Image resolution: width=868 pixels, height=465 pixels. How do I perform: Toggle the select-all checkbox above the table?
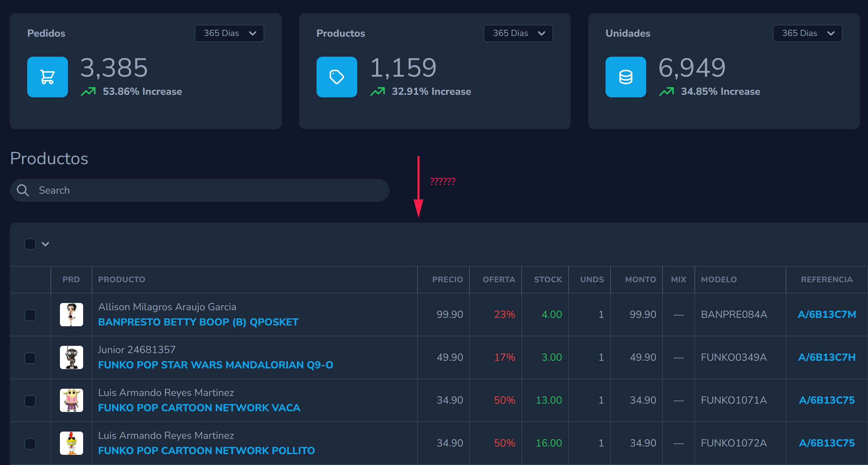[30, 244]
